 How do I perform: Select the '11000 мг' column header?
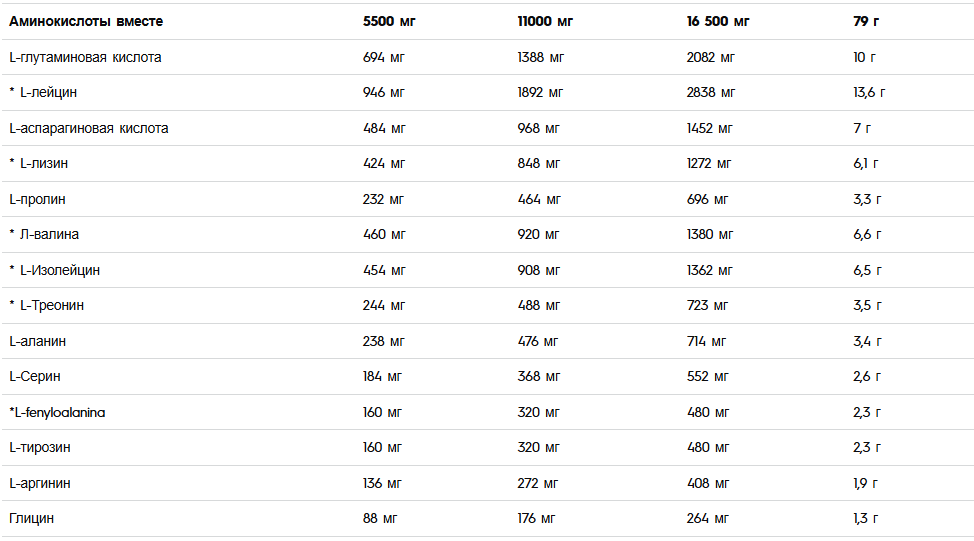(x=545, y=21)
